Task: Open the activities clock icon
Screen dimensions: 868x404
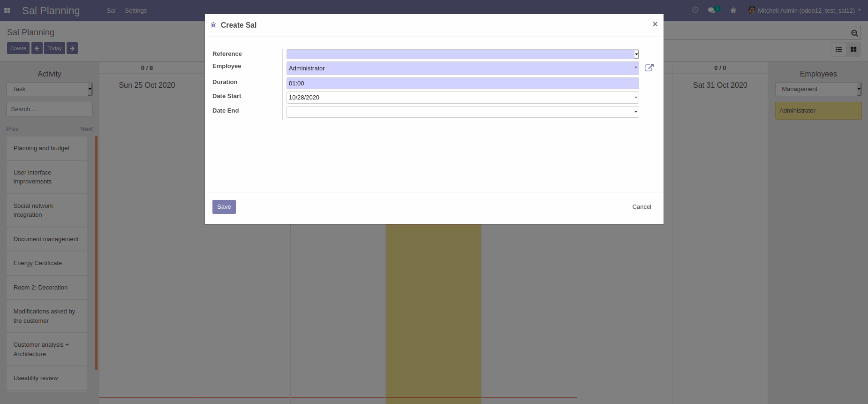Action: tap(695, 10)
